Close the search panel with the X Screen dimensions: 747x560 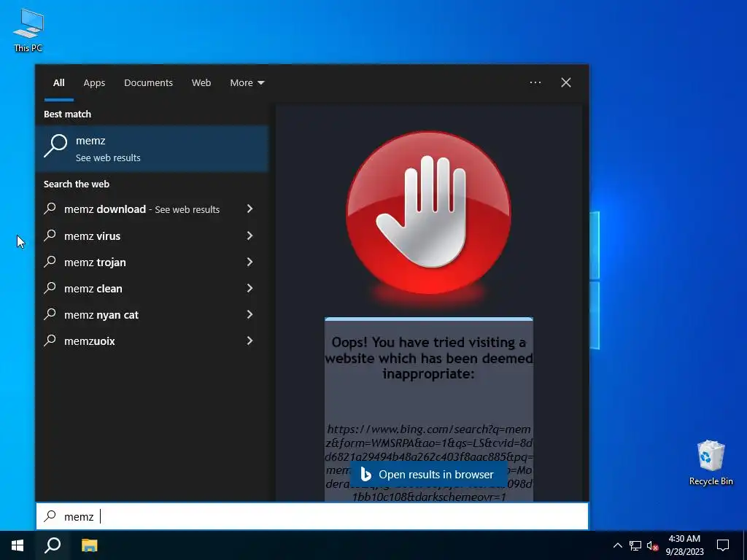coord(566,82)
